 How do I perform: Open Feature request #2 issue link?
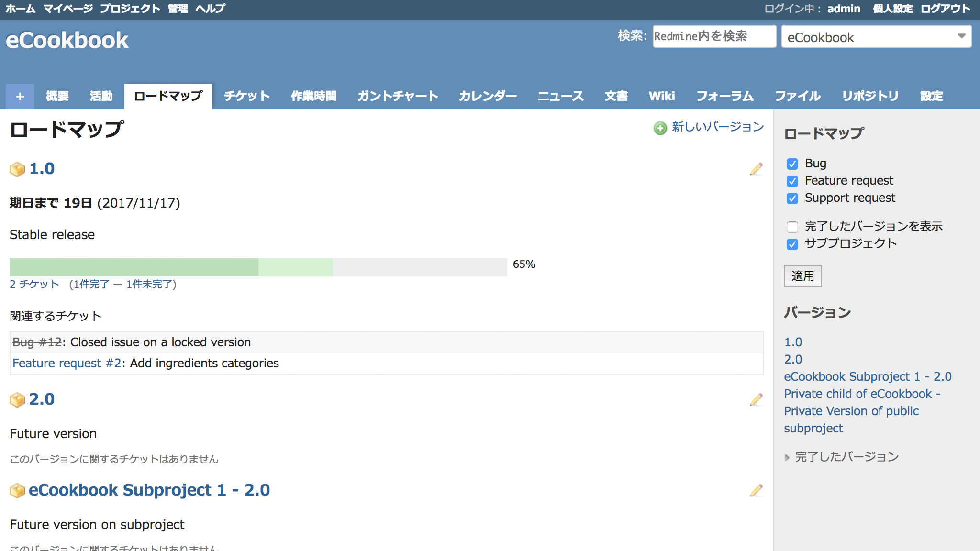point(67,363)
